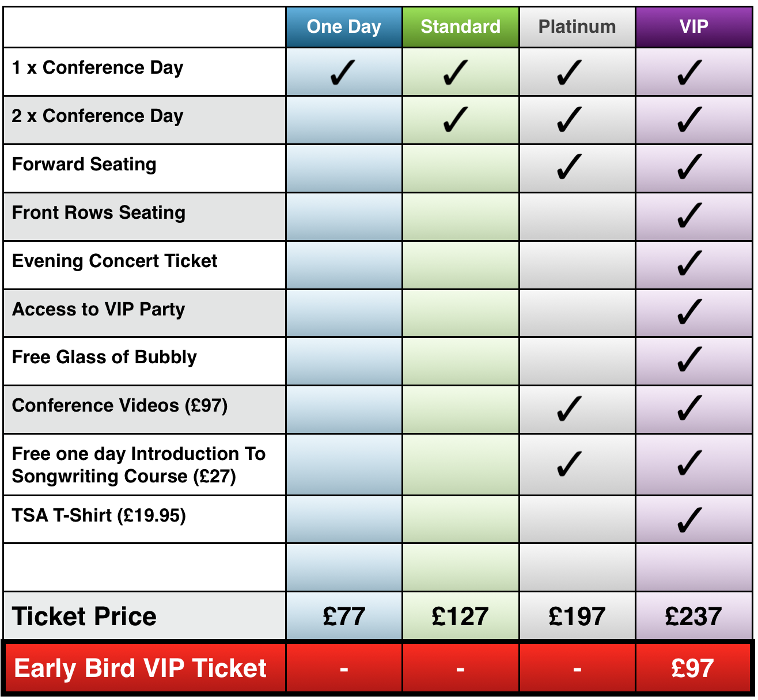The height and width of the screenshot is (700, 758).
Task: Click the One Day checkmark for 1 x Conference Day
Action: (342, 73)
